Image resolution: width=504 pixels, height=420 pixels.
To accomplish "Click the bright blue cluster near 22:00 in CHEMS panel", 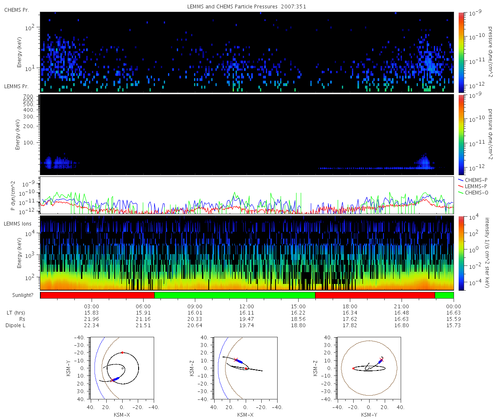I will coord(429,63).
